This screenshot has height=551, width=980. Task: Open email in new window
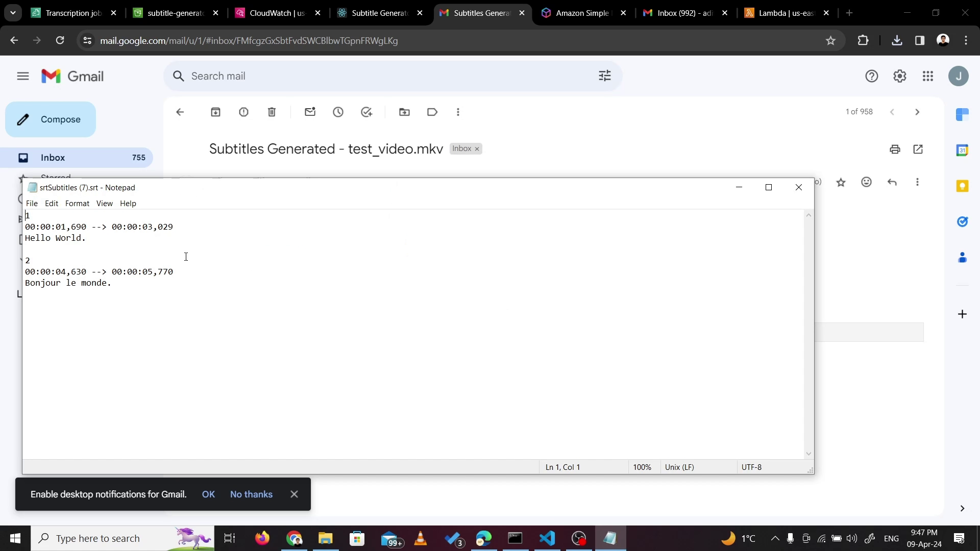pos(918,149)
